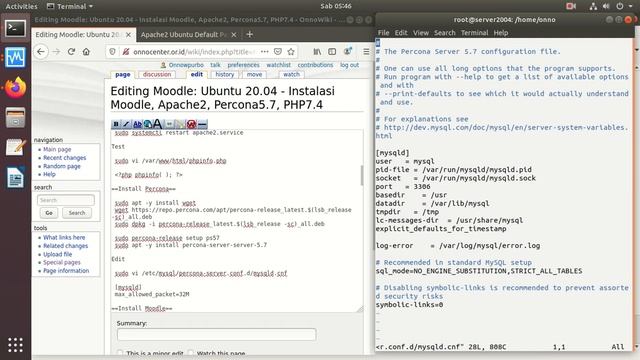The height and width of the screenshot is (360, 640).
Task: Toggle Firefox sidebar view
Action: coord(332,52)
